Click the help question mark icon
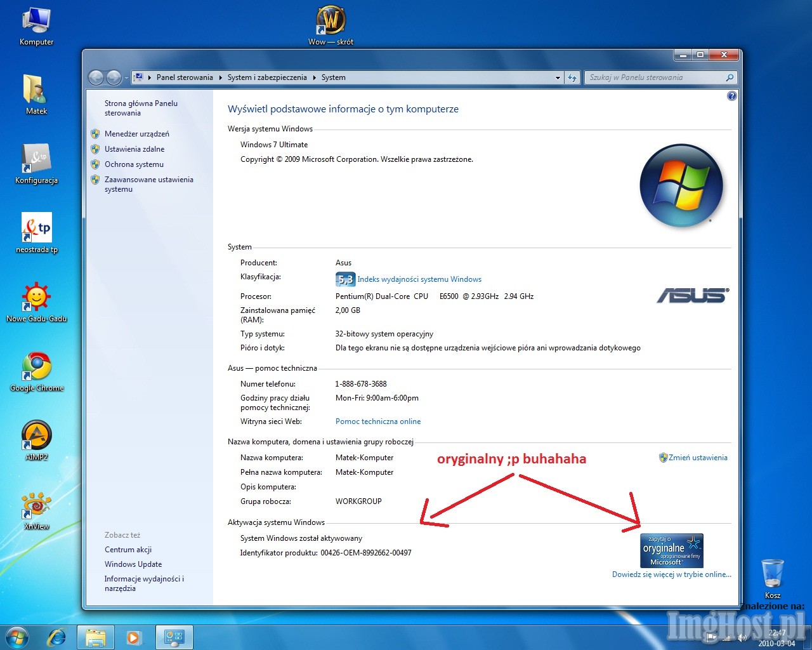This screenshot has width=812, height=650. tap(731, 96)
